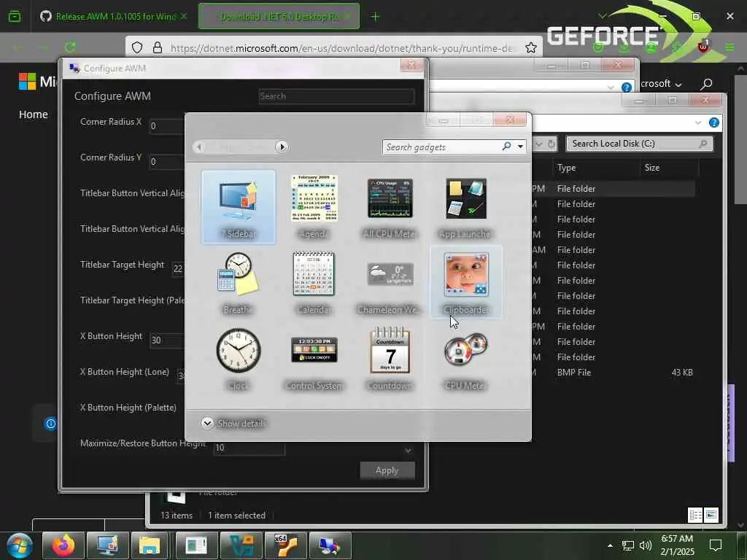Viewport: 747px width, 560px height.
Task: Click Home link on Microsoft page
Action: [34, 114]
